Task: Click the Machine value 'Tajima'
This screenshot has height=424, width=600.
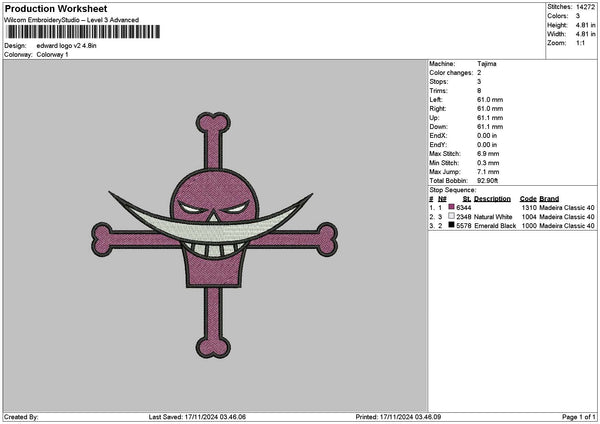Action: 487,64
